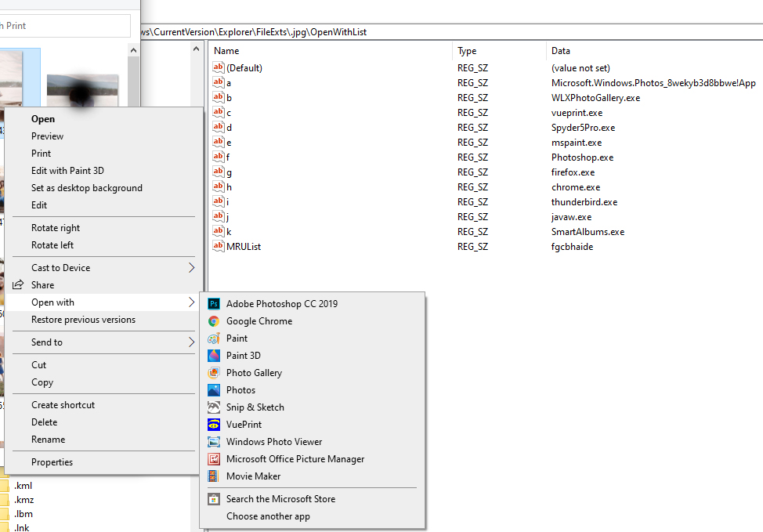This screenshot has width=763, height=532.
Task: Choose the Snip & Sketch icon
Action: tap(214, 407)
